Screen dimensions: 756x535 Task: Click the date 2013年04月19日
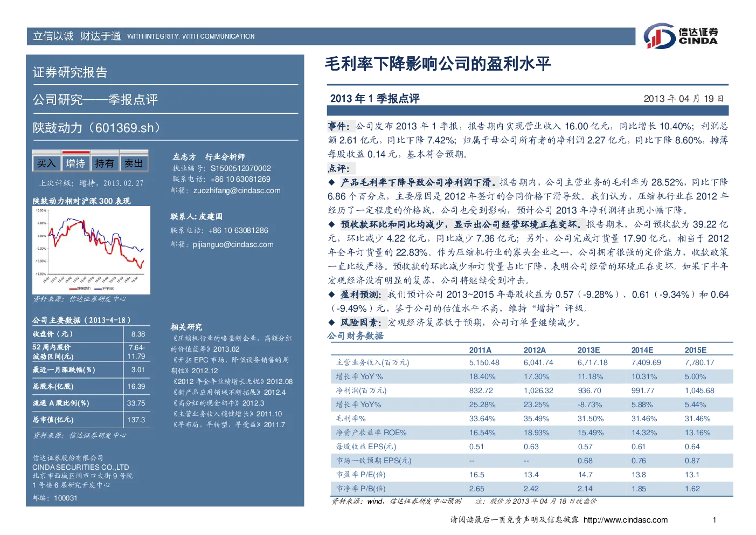[684, 99]
